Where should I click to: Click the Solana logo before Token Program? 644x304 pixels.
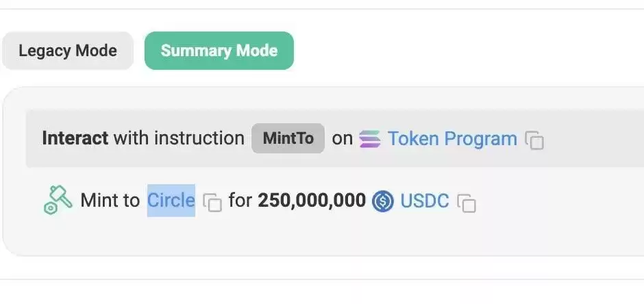[x=370, y=139]
